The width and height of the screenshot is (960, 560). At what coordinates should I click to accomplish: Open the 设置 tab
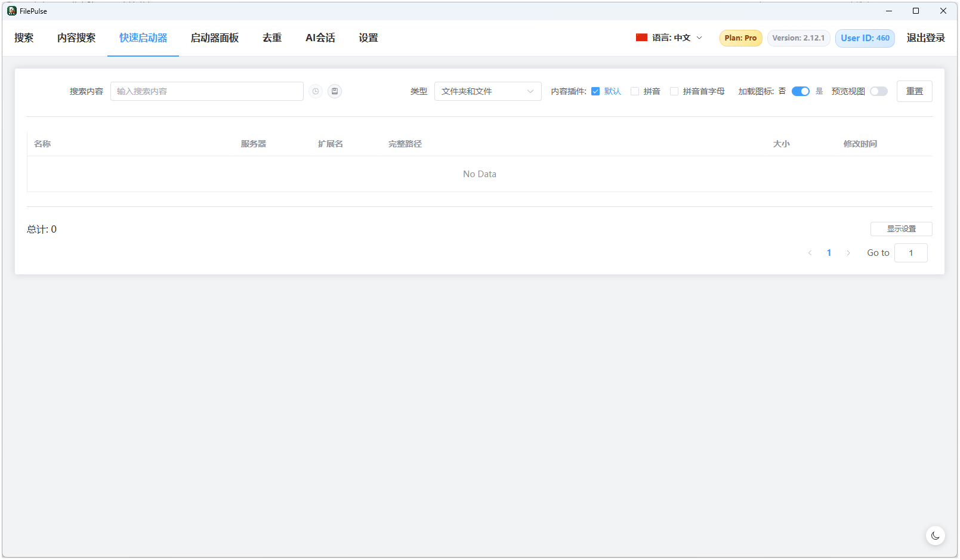click(x=368, y=38)
